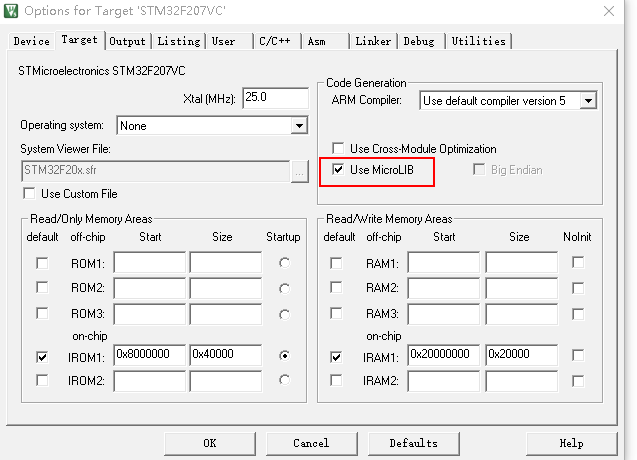This screenshot has height=460, width=637.
Task: Check the ROM3 default checkbox
Action: click(x=42, y=313)
